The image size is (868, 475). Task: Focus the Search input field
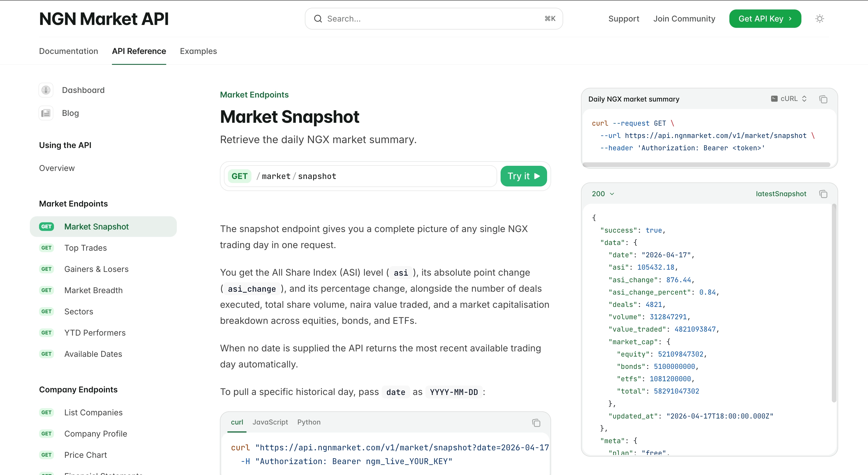click(x=434, y=19)
